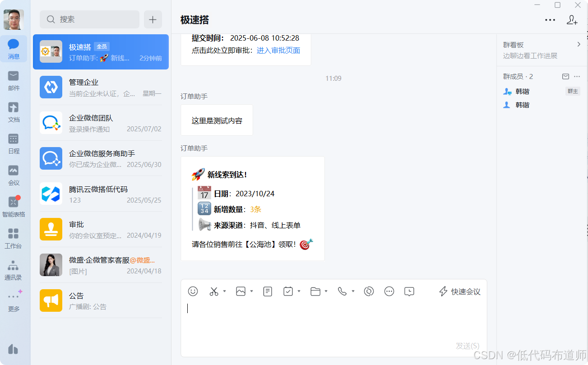Click the 全员 tag on 极速搭

tap(102, 46)
